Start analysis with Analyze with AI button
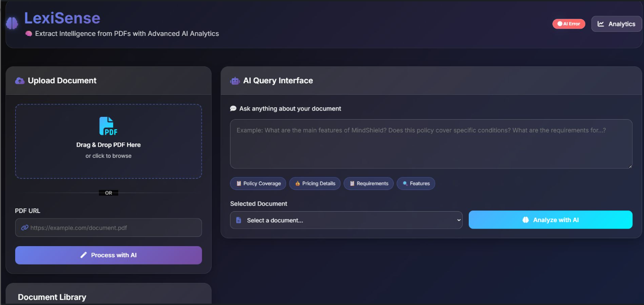 (550, 220)
